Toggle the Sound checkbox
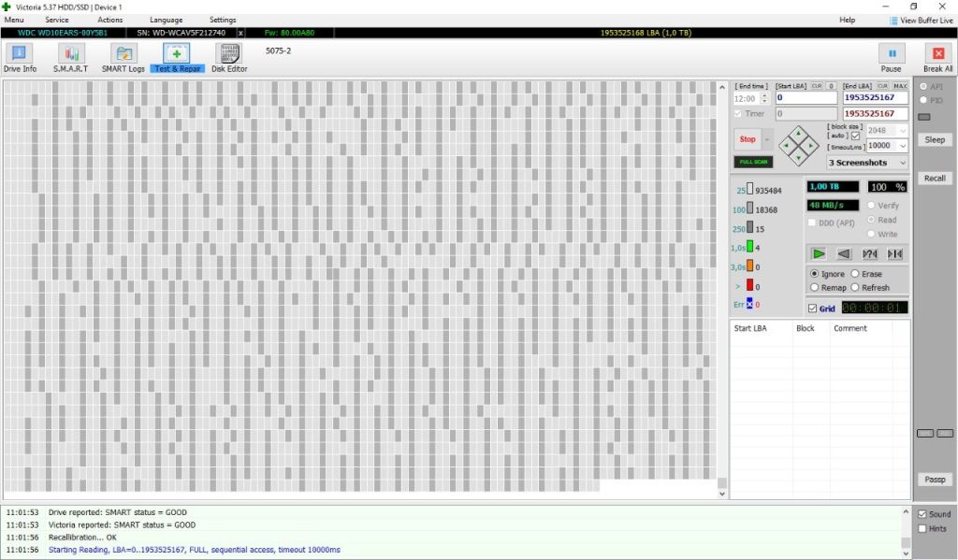 click(x=922, y=514)
